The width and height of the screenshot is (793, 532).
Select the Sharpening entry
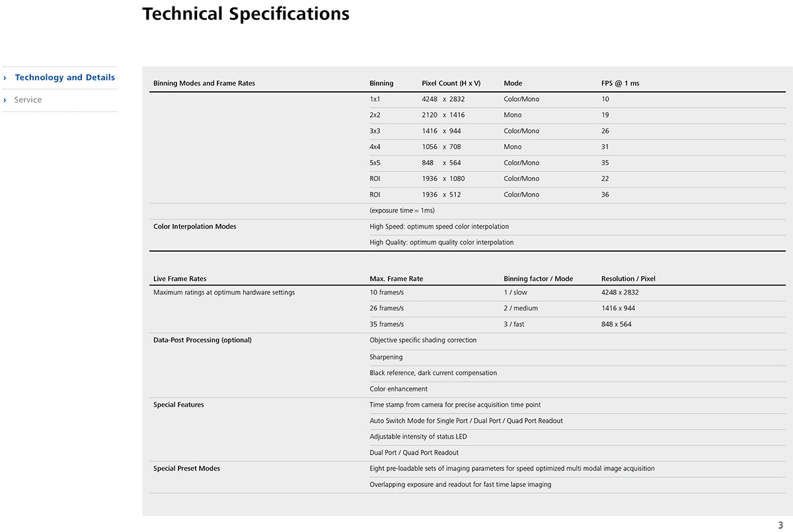pos(386,357)
